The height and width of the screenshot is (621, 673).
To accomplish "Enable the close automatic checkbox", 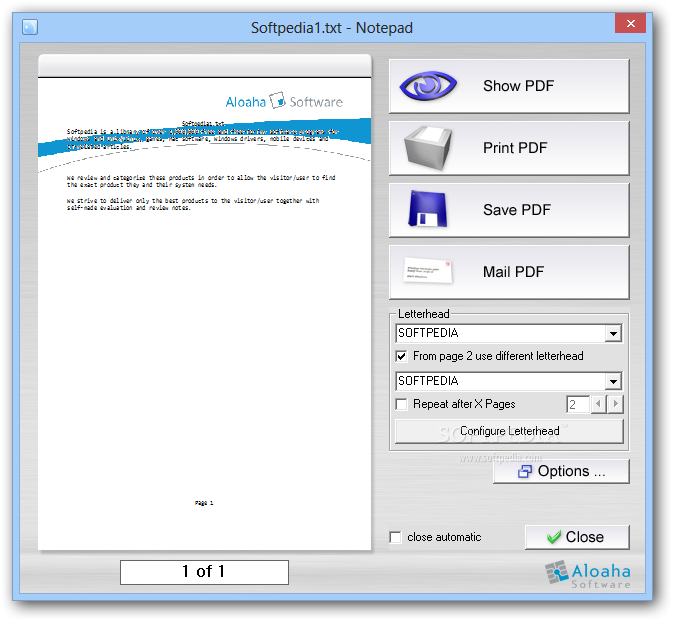I will pyautogui.click(x=395, y=537).
